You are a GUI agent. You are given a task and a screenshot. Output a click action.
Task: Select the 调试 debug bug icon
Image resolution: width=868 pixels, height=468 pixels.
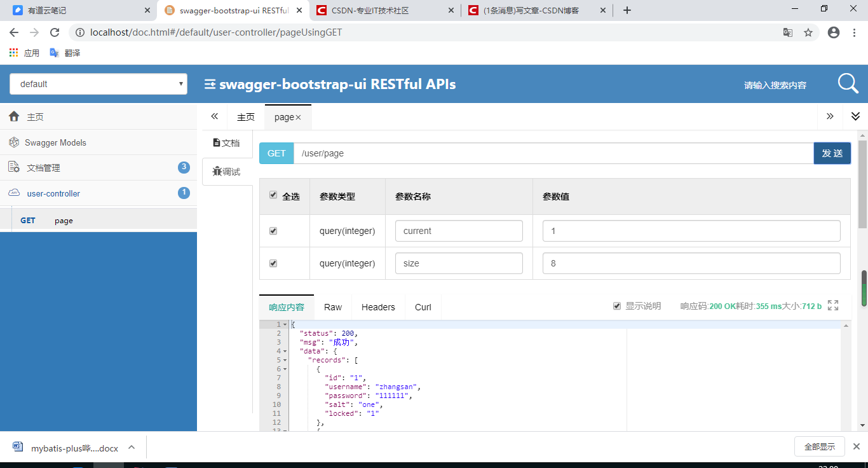[216, 171]
